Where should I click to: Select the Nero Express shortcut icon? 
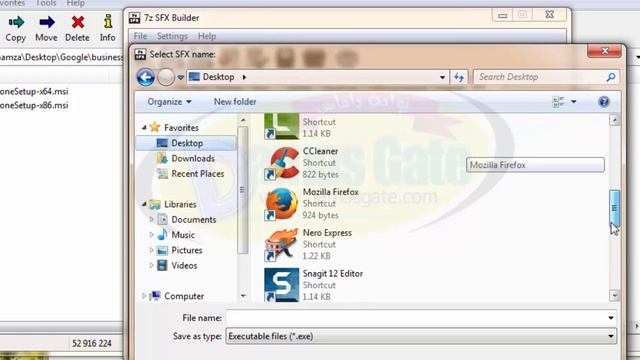pos(281,245)
